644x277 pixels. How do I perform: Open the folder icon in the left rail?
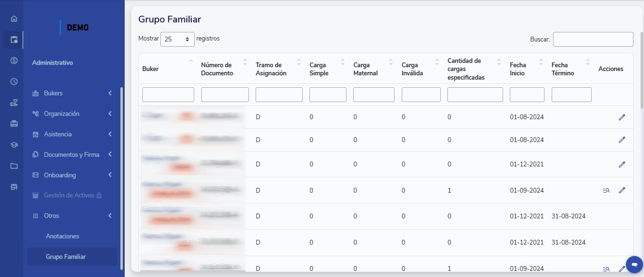(x=14, y=166)
